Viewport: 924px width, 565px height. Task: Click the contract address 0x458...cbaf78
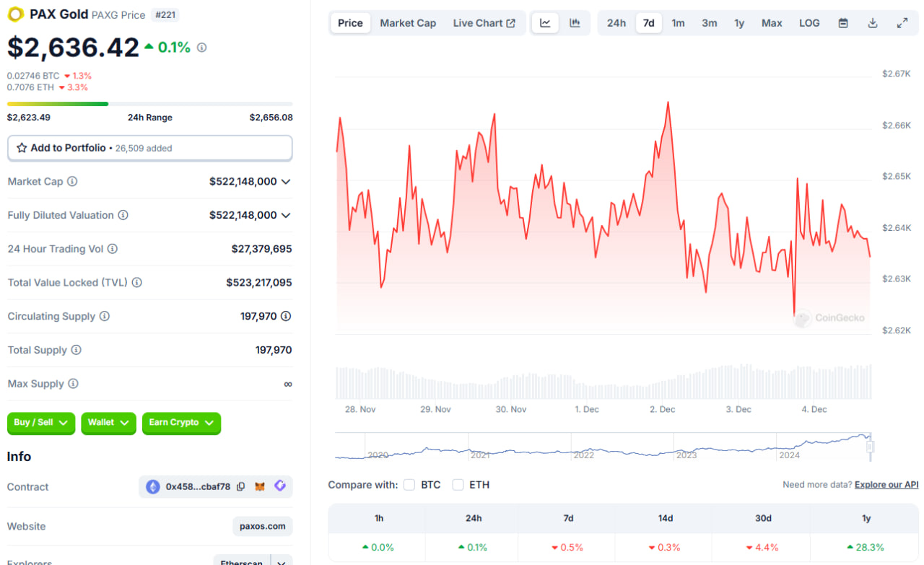pos(198,487)
